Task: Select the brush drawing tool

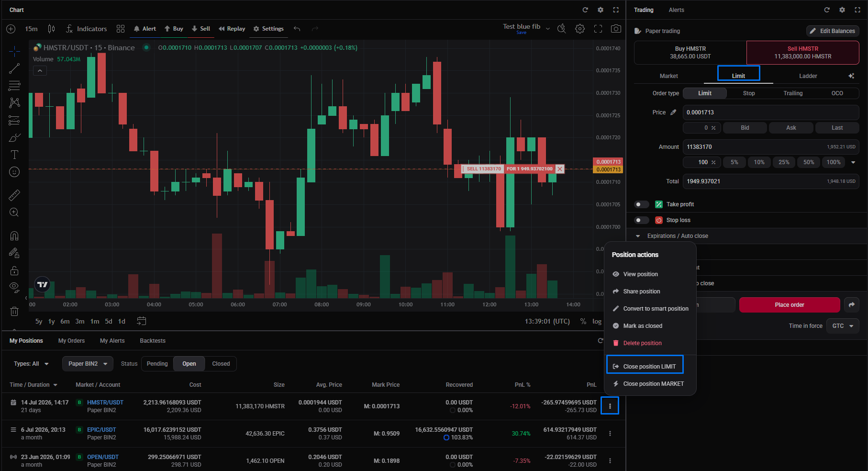Action: coord(14,137)
